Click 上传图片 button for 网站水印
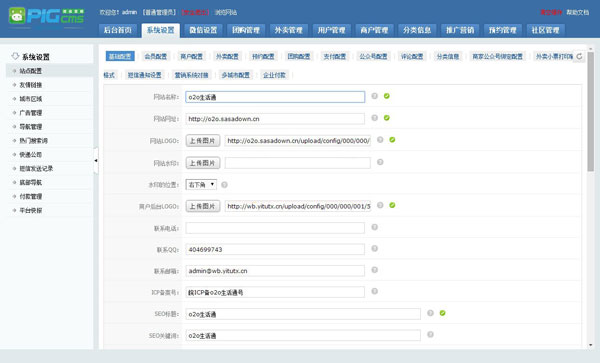The width and height of the screenshot is (600, 363). pyautogui.click(x=203, y=163)
